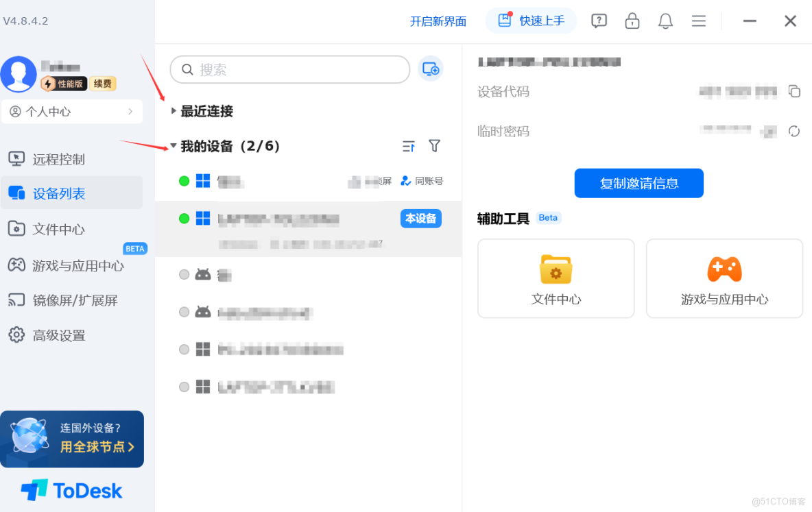This screenshot has width=812, height=512.
Task: Click the device search input field
Action: [x=288, y=69]
